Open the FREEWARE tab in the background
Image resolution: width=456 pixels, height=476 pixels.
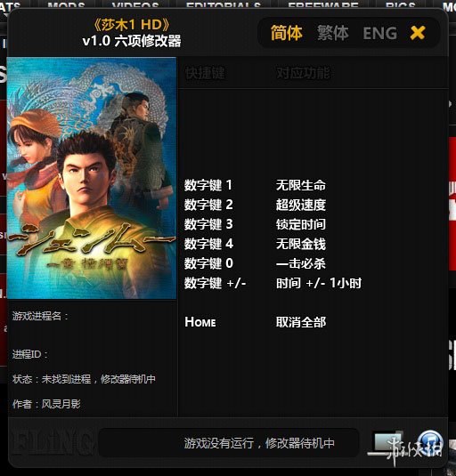point(323,5)
